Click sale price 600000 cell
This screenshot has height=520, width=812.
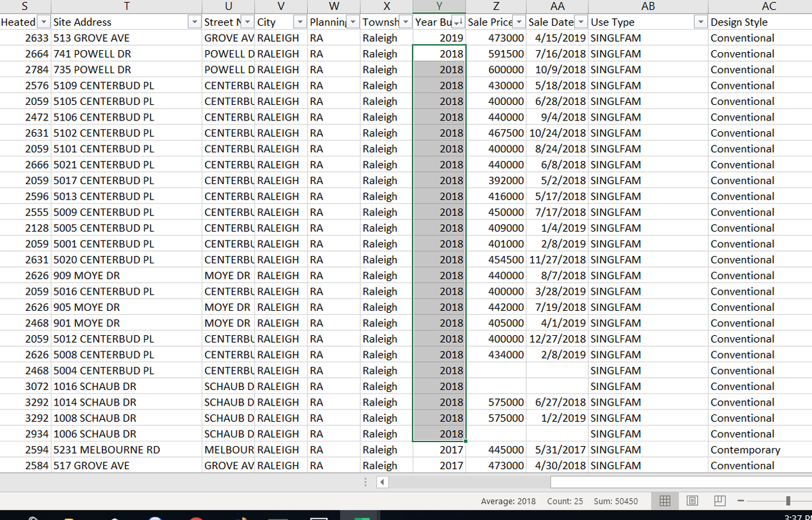pyautogui.click(x=496, y=69)
